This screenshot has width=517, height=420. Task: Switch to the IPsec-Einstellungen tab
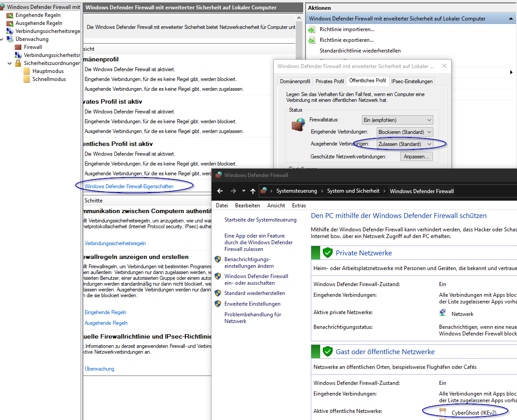(412, 81)
